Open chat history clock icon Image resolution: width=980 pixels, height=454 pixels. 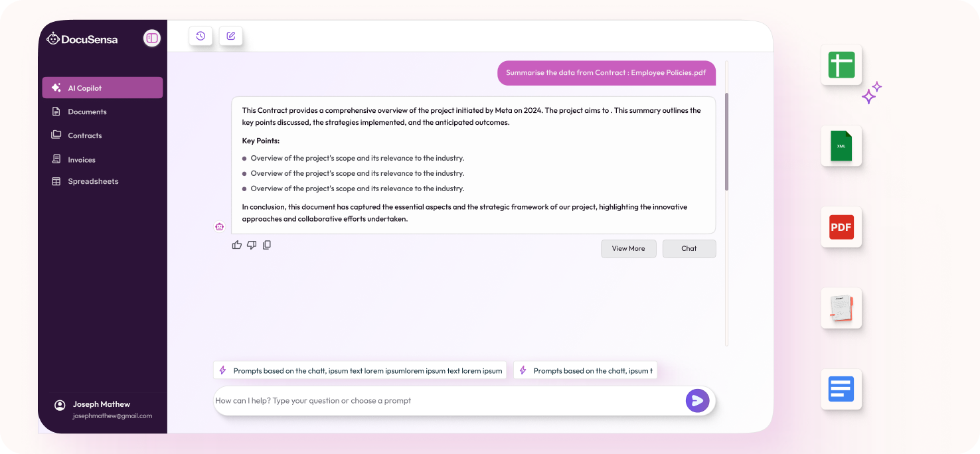(x=201, y=36)
